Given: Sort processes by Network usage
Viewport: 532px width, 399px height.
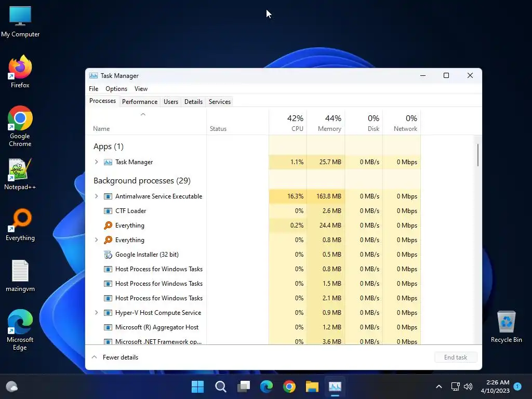Looking at the screenshot, I should [402, 122].
